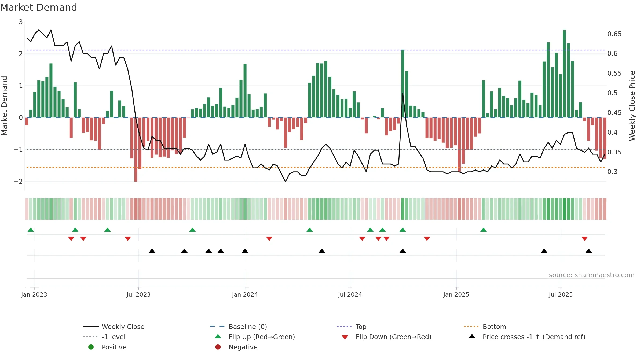Select the red flip-down marker just before Jul 2023
The width and height of the screenshot is (644, 362).
[x=128, y=239]
